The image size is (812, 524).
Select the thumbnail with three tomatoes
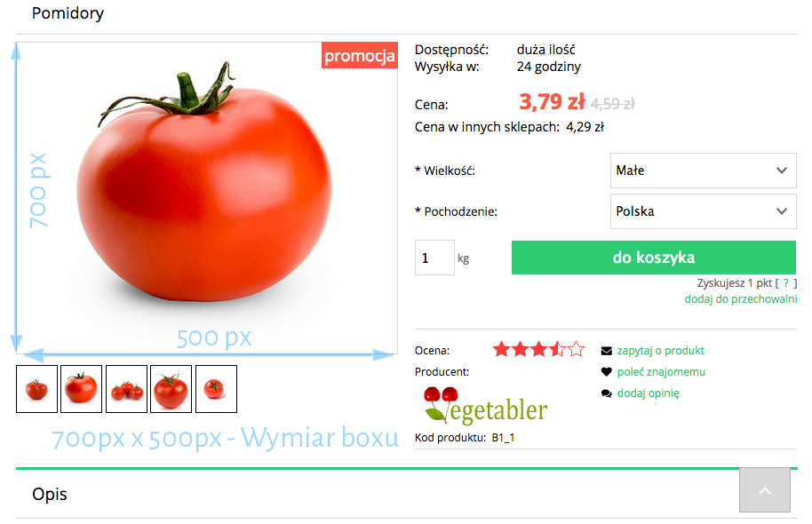126,389
